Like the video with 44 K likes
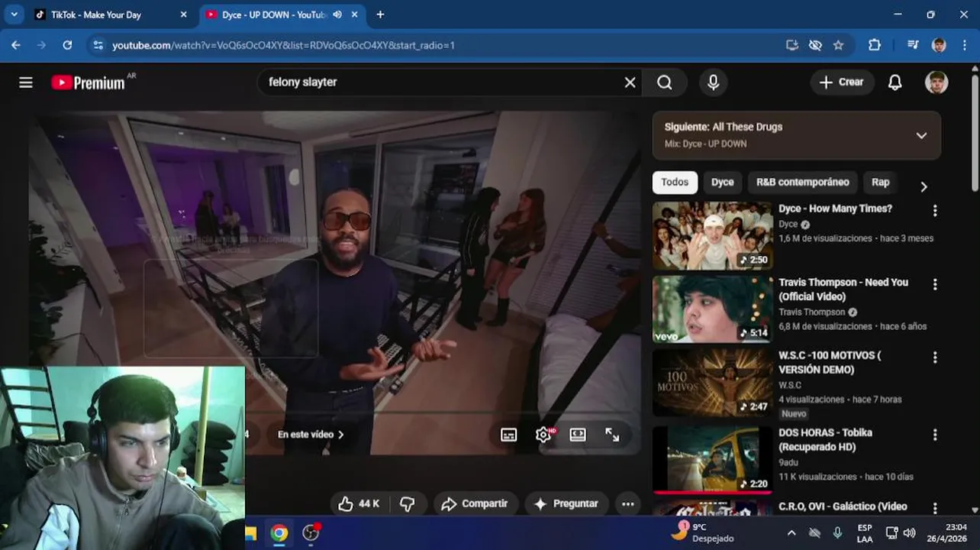Viewport: 980px width, 550px height. (359, 503)
